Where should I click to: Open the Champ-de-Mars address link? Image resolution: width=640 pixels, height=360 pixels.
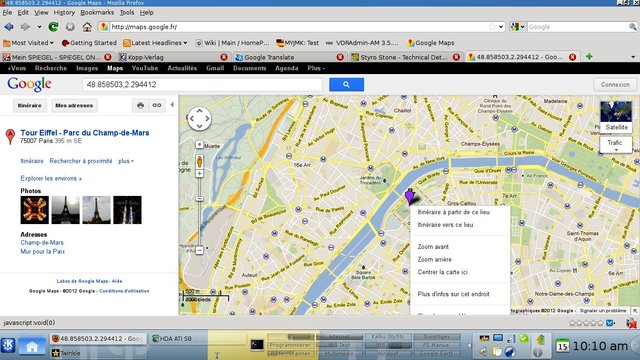click(42, 242)
